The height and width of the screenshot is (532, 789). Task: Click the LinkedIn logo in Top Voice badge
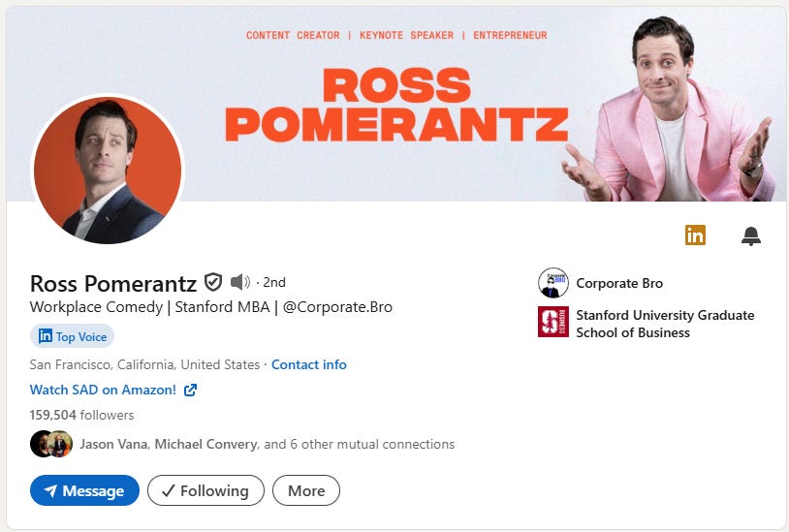click(46, 335)
